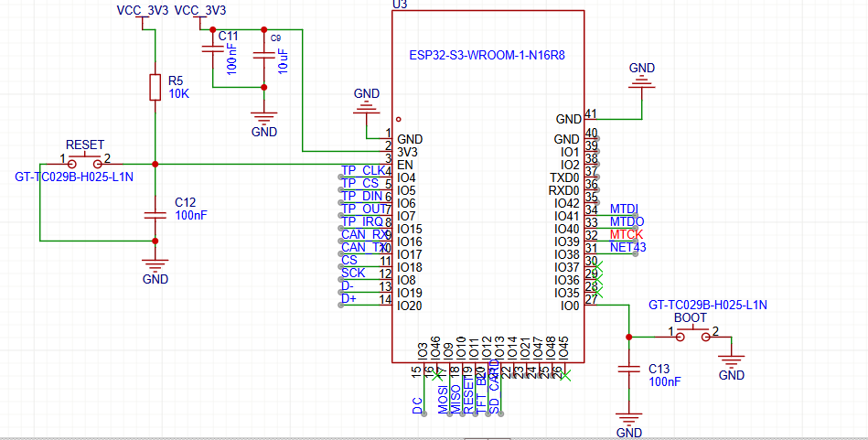Click the SD_CARD net label at the bottom
Screen dimensions: 868x440
click(x=494, y=386)
